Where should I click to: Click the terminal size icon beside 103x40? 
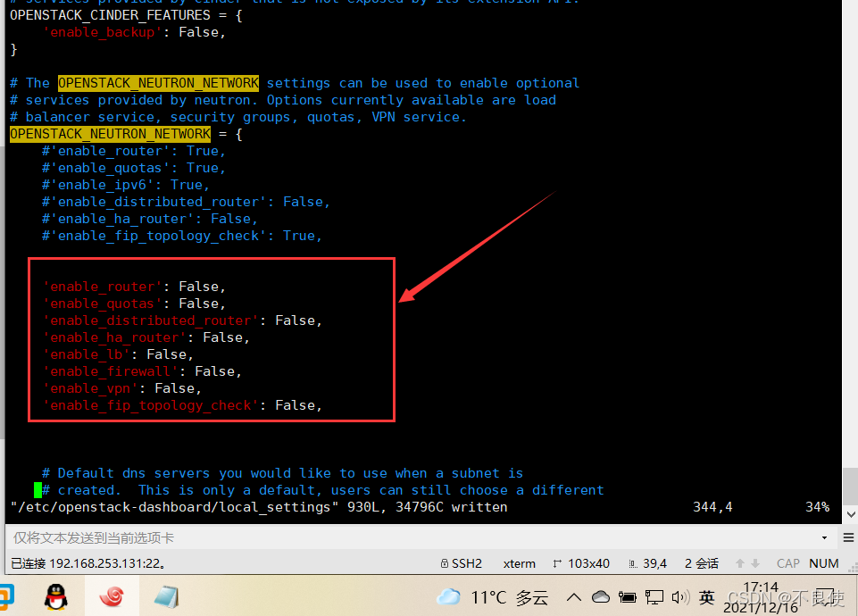pos(557,563)
